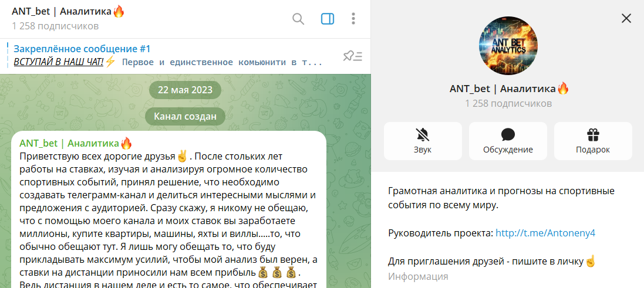The image size is (644, 288).
Task: Click the 'Канал создан' service message
Action: tap(185, 117)
